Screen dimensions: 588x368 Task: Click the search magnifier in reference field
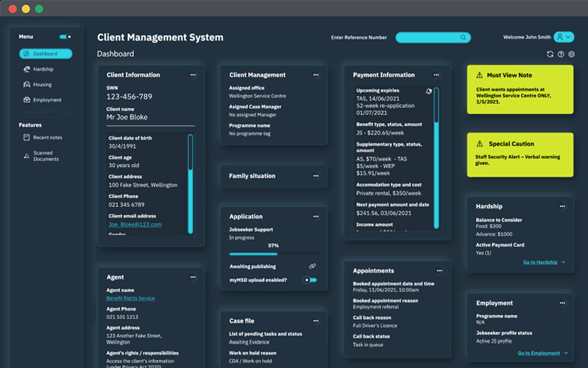pos(463,38)
